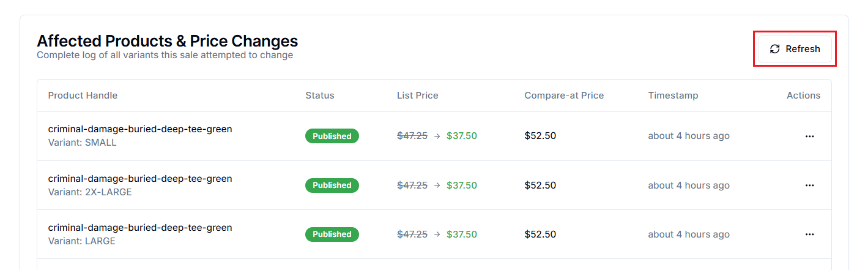Click Published badge in LARGE variant row
The width and height of the screenshot is (868, 270).
tap(332, 234)
